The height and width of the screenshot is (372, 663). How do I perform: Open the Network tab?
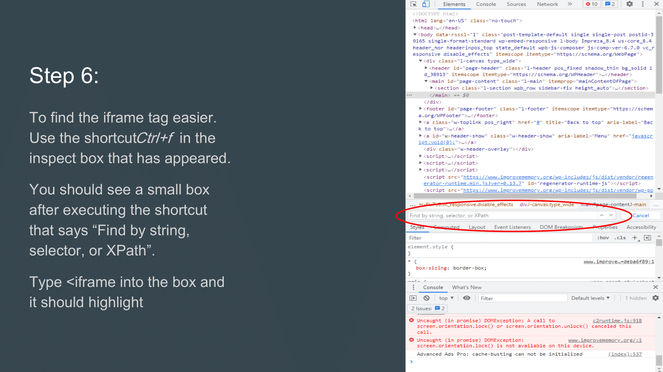547,4
